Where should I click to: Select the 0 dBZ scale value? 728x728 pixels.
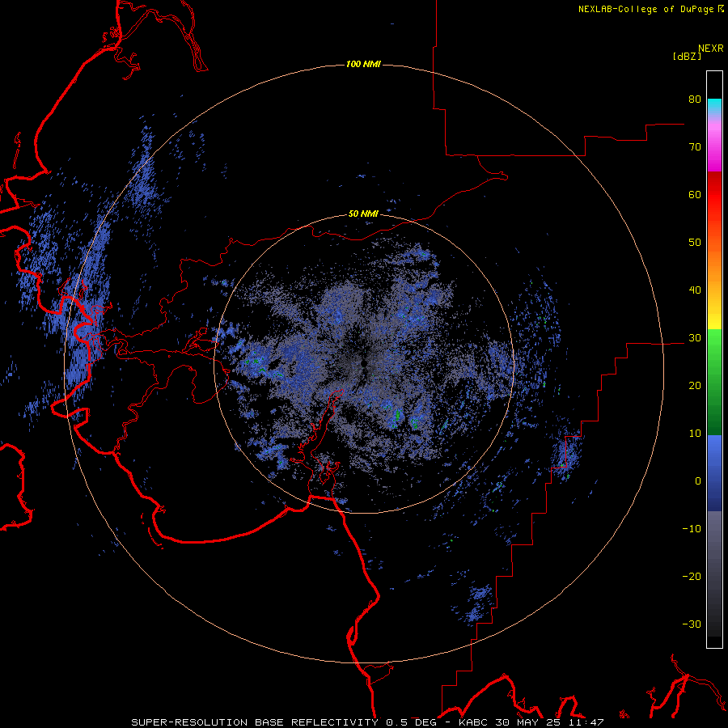point(698,481)
